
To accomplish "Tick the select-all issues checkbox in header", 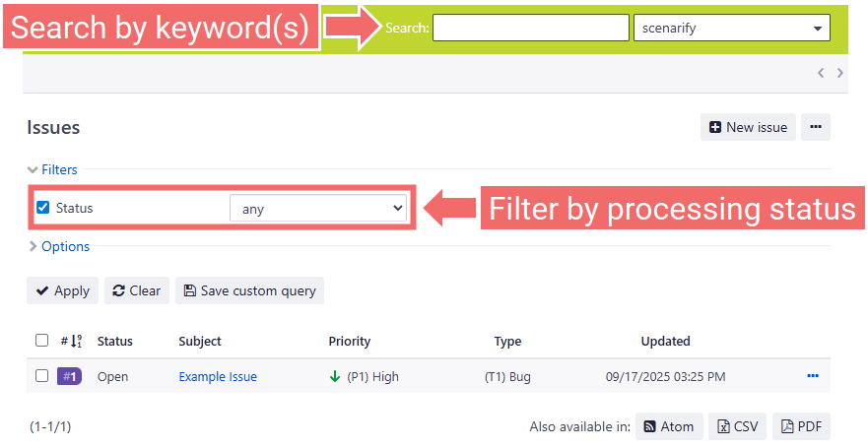I will (x=41, y=340).
